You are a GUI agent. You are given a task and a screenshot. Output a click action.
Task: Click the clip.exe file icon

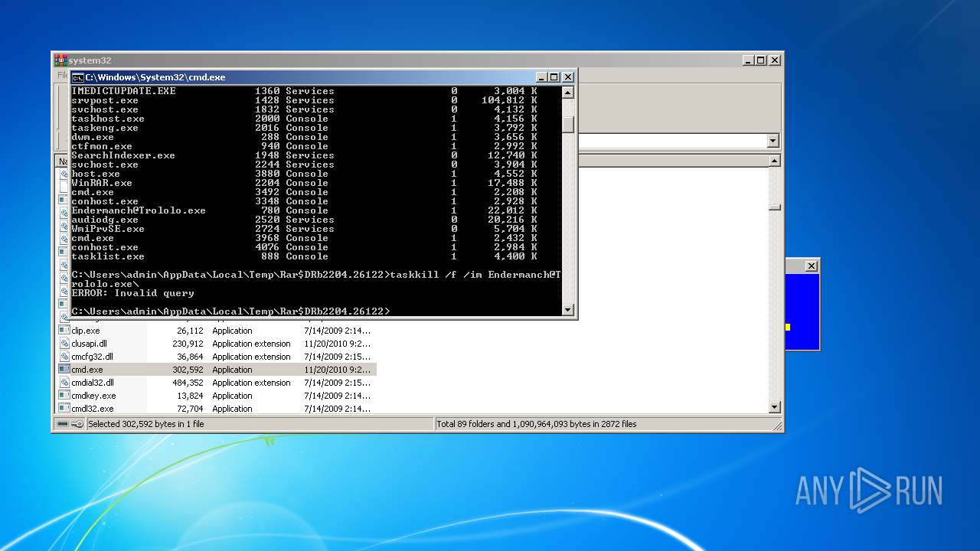coord(64,331)
